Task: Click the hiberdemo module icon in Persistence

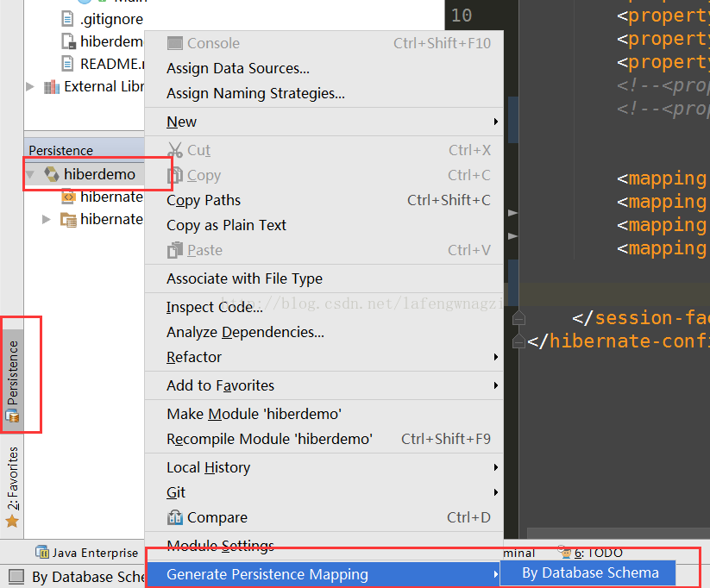Action: [52, 174]
